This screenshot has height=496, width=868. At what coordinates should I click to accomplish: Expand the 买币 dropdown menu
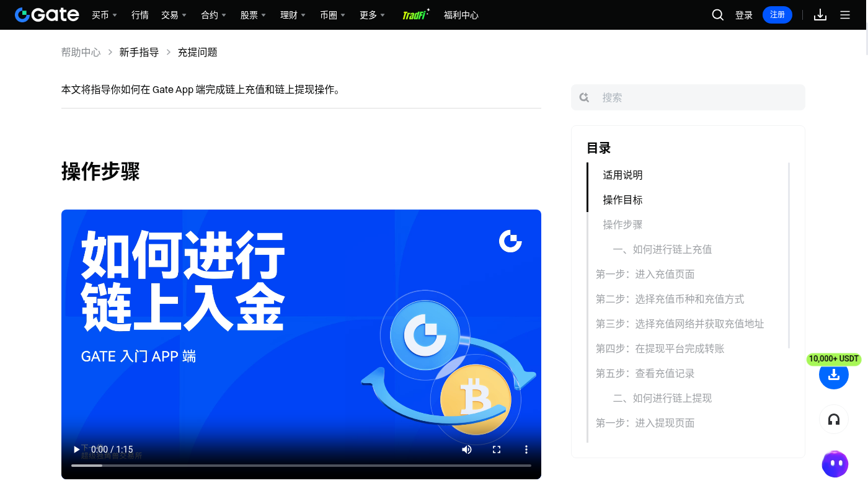104,15
